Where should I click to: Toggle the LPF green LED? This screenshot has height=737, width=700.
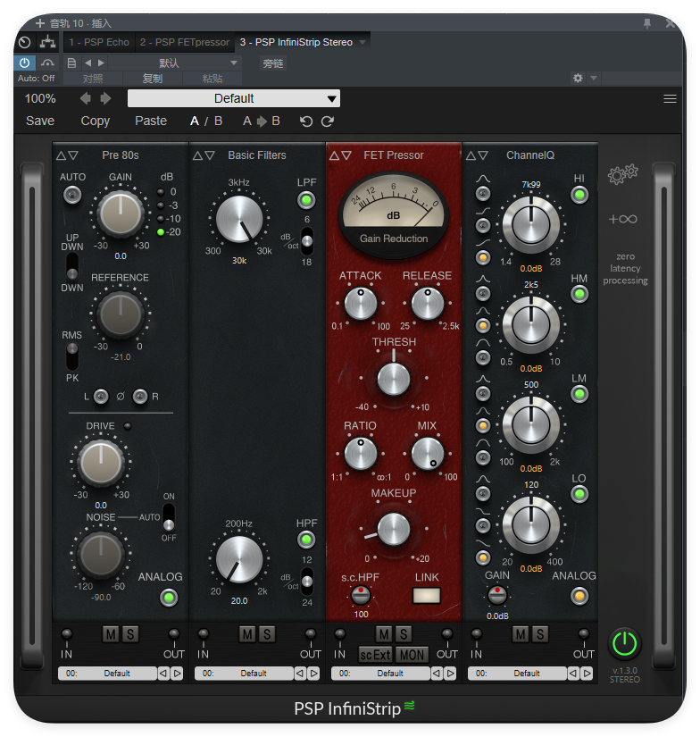(306, 200)
